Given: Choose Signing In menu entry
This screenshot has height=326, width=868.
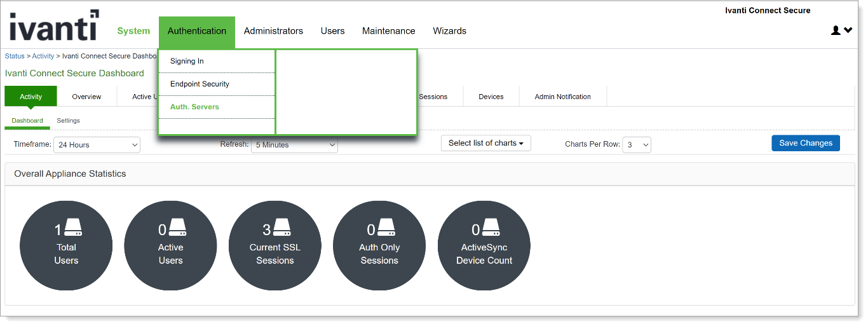Looking at the screenshot, I should point(187,61).
